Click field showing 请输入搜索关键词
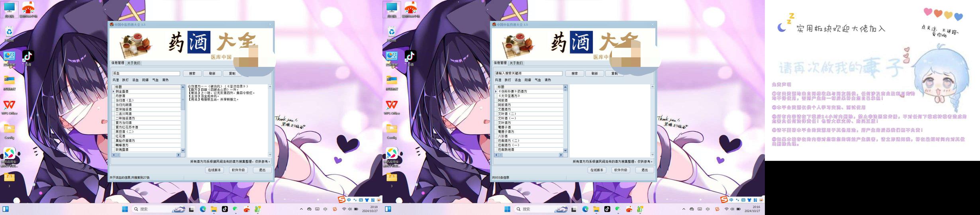 click(x=529, y=74)
